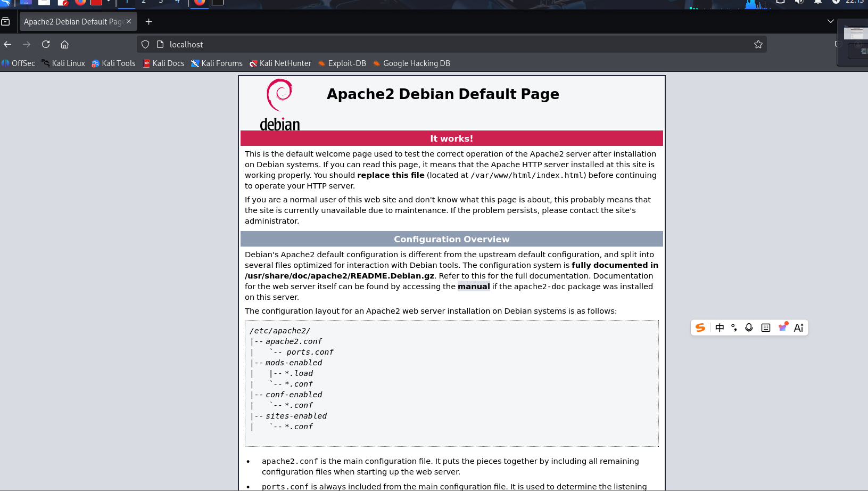Click the Sogou orange S logo

coord(700,328)
